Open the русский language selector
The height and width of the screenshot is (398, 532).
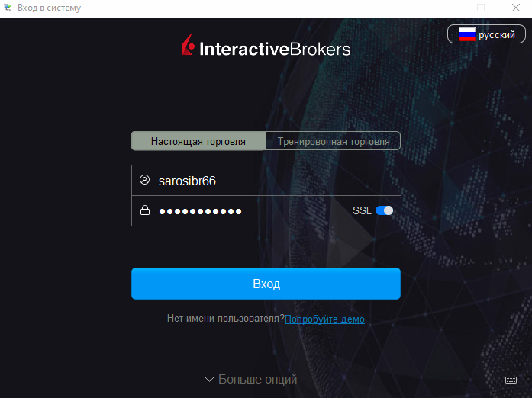486,34
